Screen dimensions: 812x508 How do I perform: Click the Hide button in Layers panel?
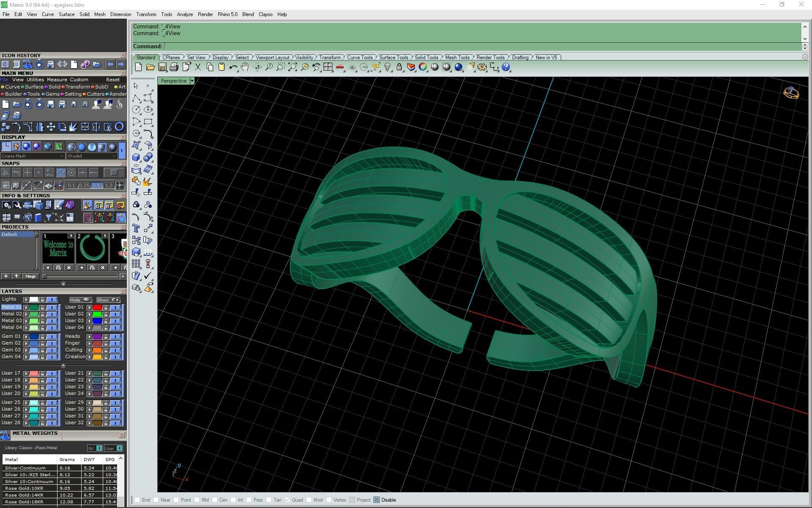click(80, 300)
